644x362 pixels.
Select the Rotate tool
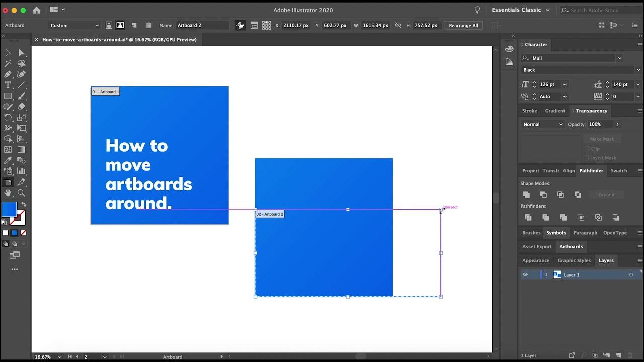8,117
